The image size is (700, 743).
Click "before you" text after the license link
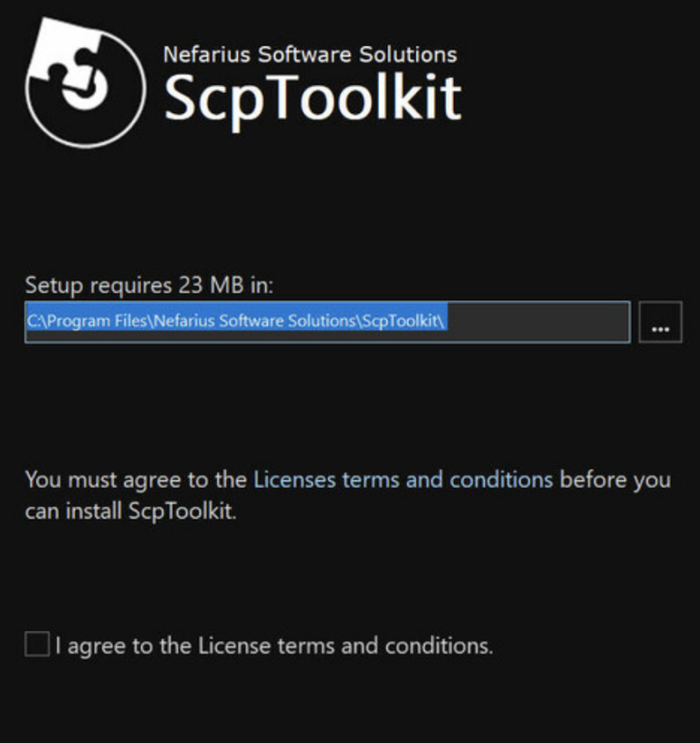[x=614, y=480]
